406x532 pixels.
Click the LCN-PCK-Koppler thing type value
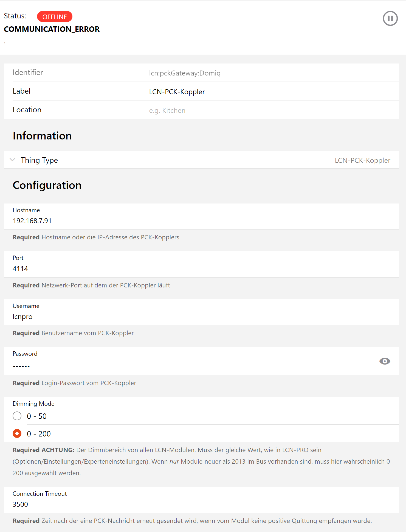pos(362,160)
